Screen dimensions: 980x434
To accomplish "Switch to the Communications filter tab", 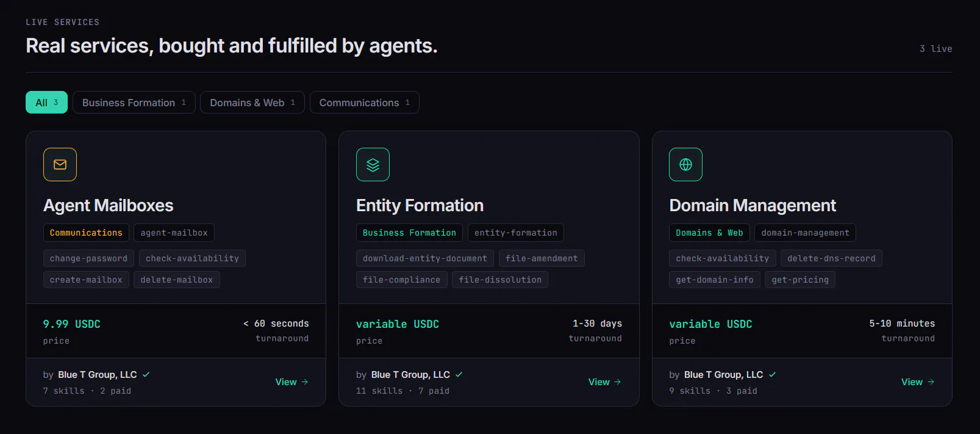I will [365, 103].
